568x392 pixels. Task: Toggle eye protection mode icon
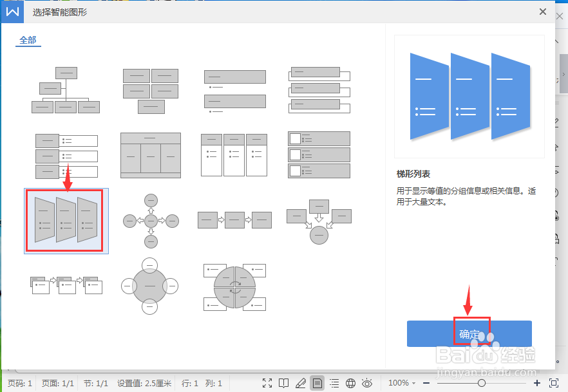click(367, 383)
